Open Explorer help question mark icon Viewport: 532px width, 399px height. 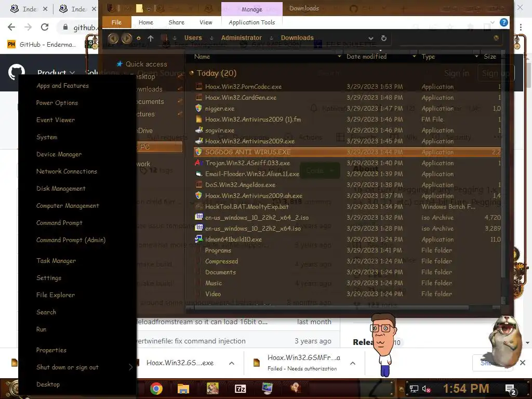click(x=504, y=23)
